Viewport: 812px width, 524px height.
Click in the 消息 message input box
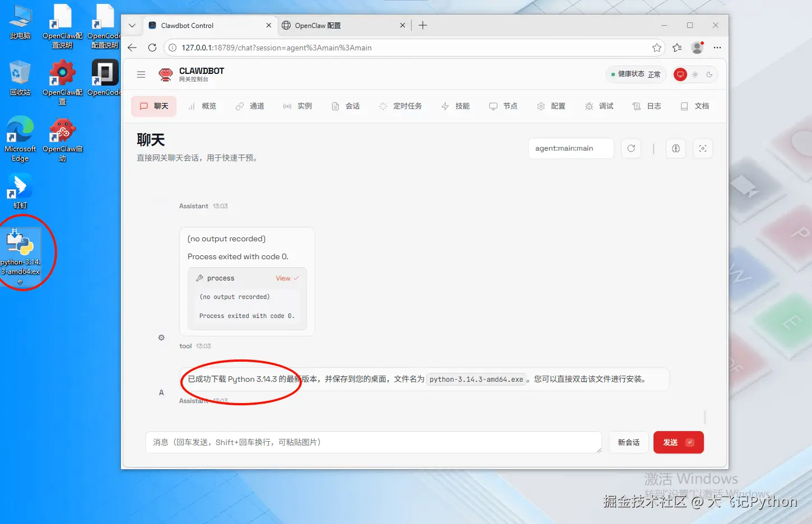click(x=374, y=442)
